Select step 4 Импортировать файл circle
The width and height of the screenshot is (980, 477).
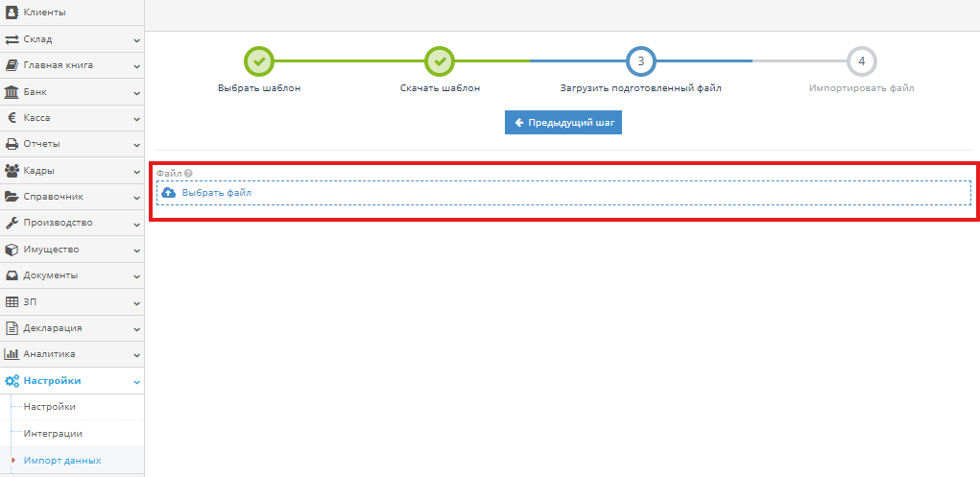tap(861, 61)
